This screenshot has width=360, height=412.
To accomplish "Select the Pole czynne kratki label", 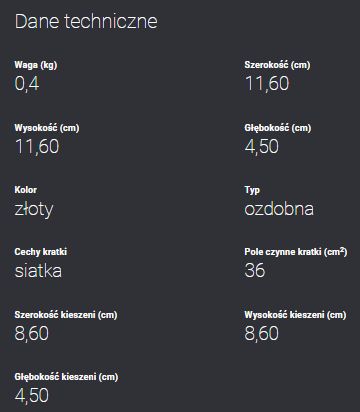I will (x=296, y=252).
